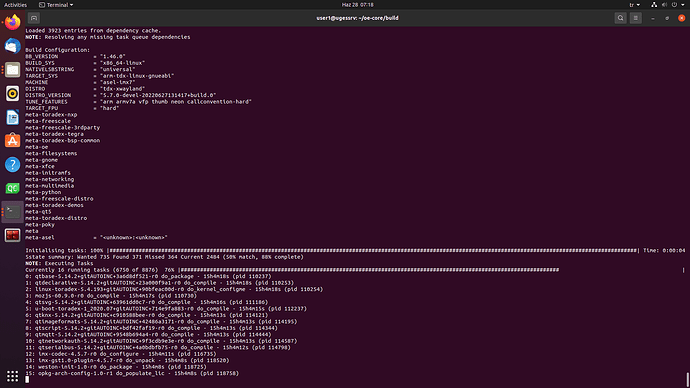Click task 12 imx-codec do_configure line
The height and width of the screenshot is (388, 690).
[x=121, y=354]
